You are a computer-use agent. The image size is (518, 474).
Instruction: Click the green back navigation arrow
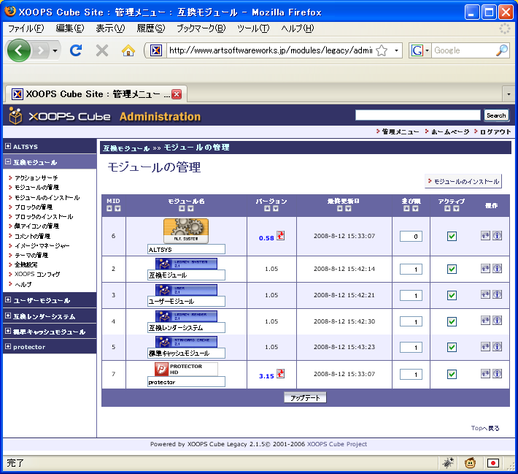pos(19,51)
